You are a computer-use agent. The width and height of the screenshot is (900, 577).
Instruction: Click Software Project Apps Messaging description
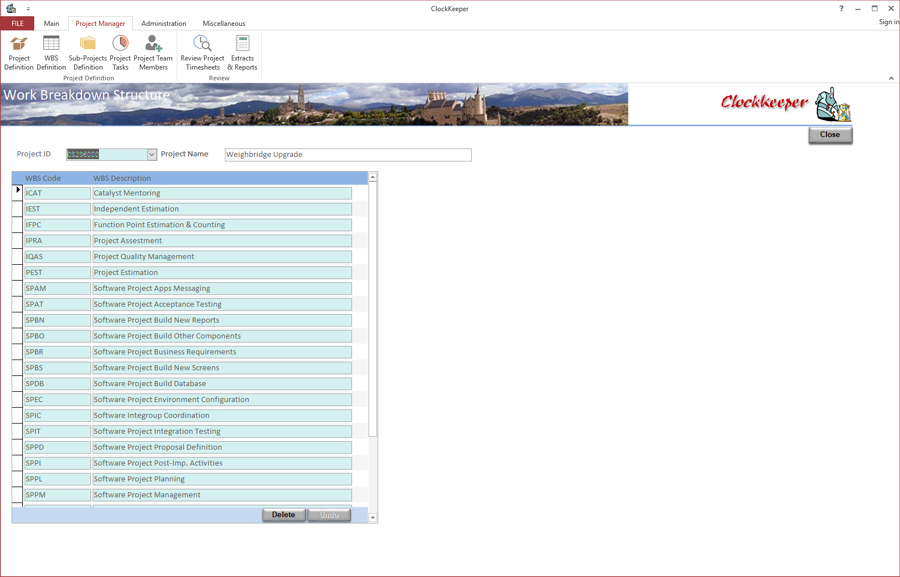click(x=222, y=288)
